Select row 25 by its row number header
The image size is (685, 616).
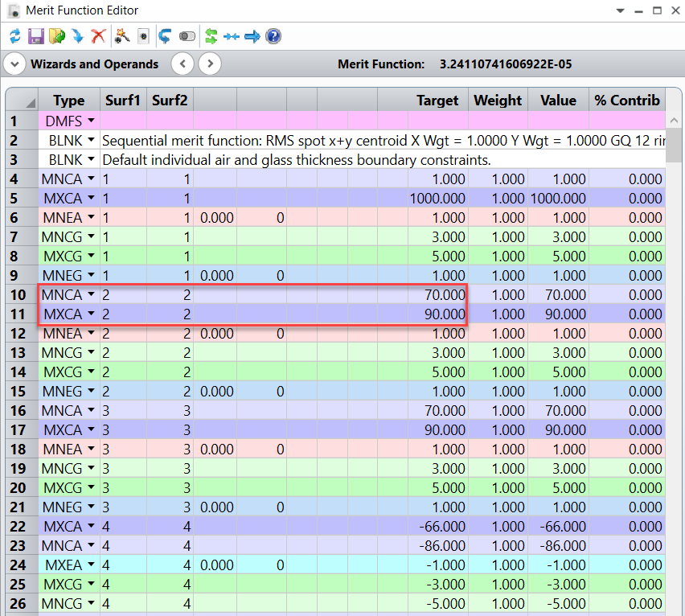[x=23, y=584]
